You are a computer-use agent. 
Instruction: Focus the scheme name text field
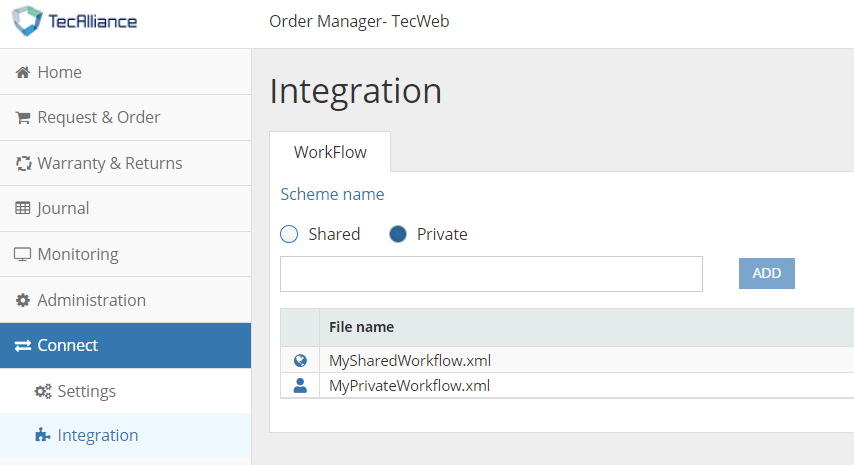[x=491, y=274]
